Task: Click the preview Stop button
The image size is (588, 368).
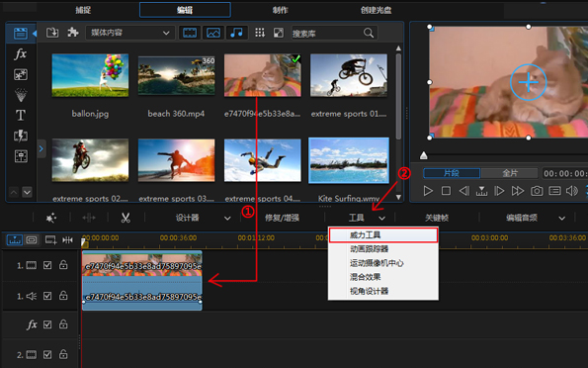Action: [446, 191]
